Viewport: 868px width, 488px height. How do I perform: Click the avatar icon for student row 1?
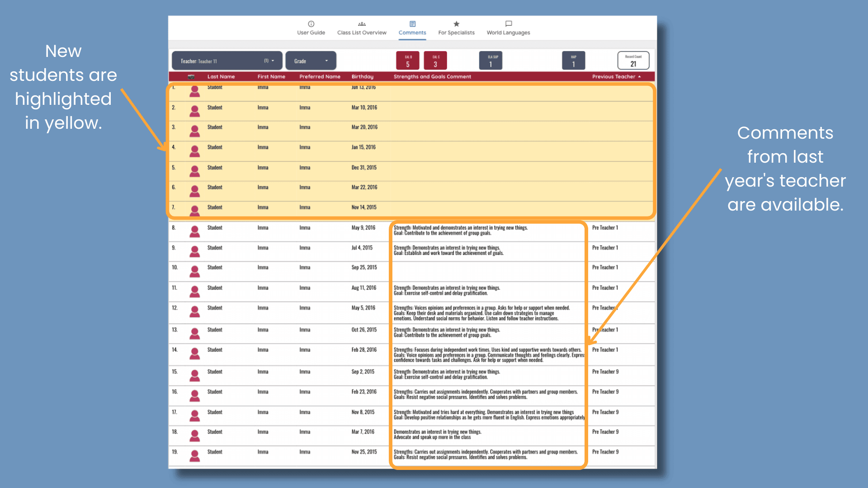pyautogui.click(x=194, y=91)
